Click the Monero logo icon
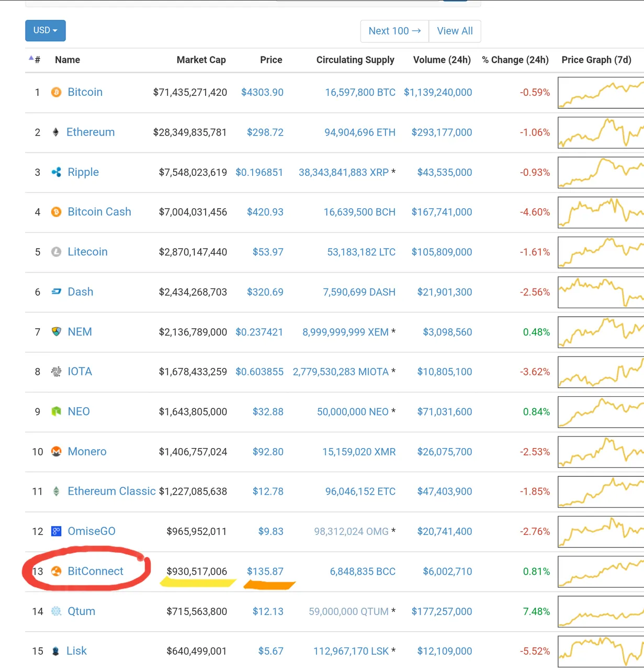This screenshot has width=644, height=670. point(56,451)
